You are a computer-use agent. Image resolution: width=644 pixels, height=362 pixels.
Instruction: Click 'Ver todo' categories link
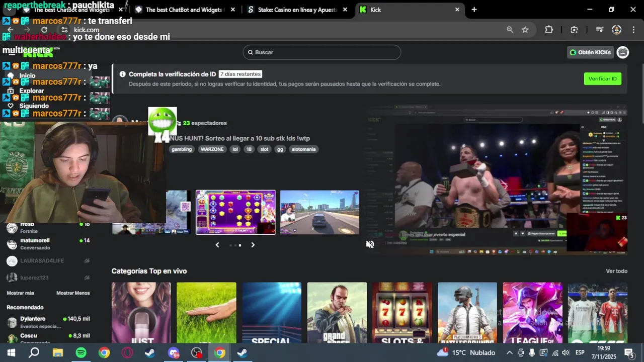coord(616,271)
